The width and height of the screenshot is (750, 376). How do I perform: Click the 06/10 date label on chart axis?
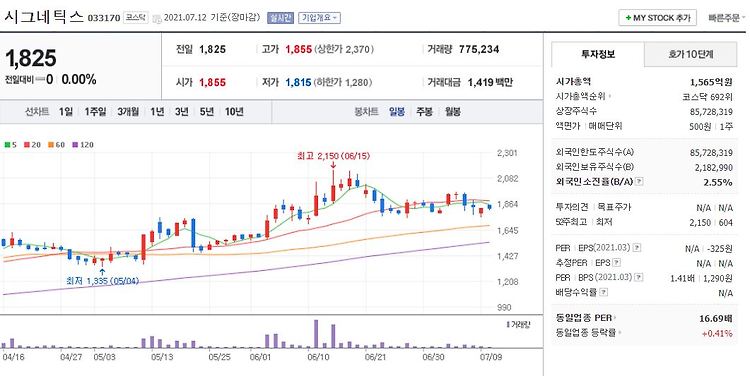pyautogui.click(x=318, y=357)
